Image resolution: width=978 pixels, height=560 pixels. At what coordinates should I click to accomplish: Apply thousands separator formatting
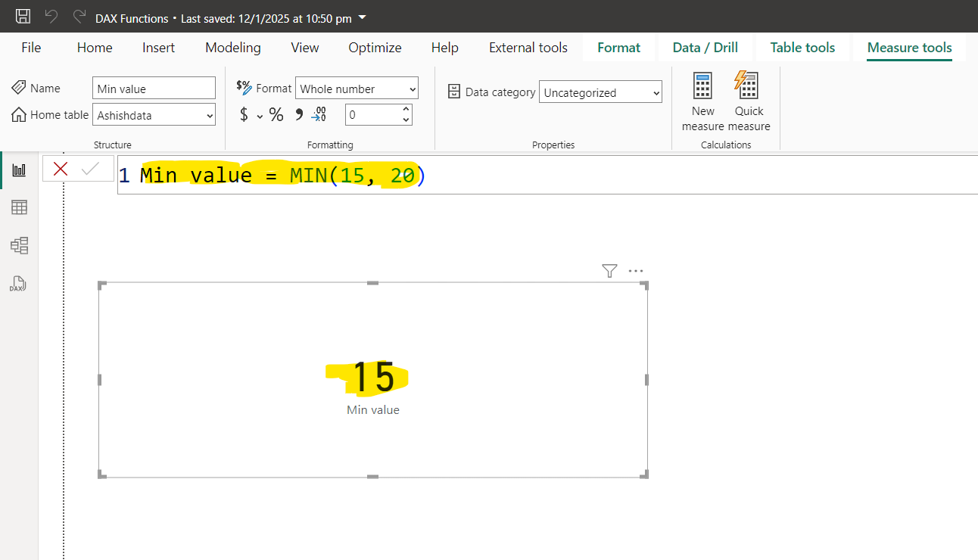click(x=298, y=114)
